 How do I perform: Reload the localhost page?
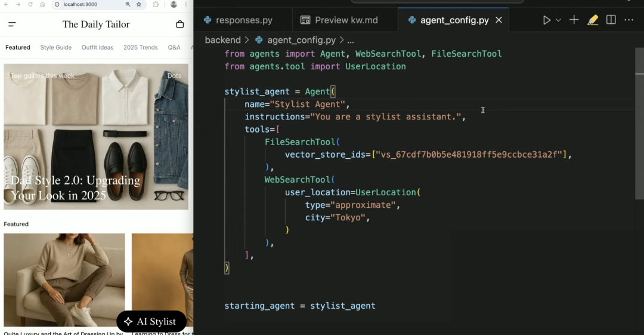pos(30,4)
